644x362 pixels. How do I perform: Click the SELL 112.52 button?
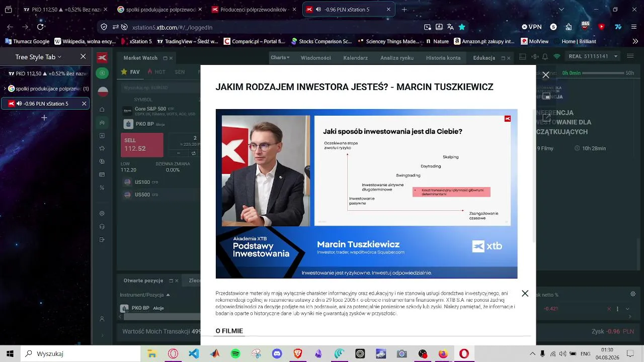click(142, 145)
